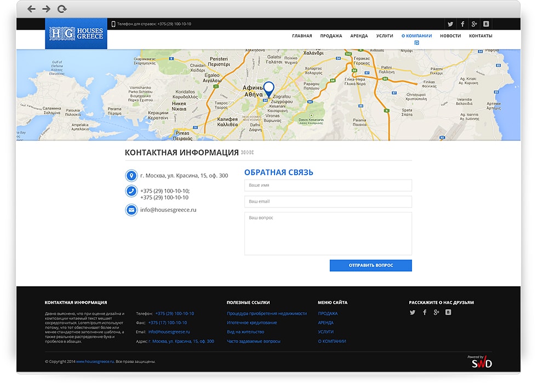Focus the Ваше имя input field
The image size is (537, 392).
point(328,186)
